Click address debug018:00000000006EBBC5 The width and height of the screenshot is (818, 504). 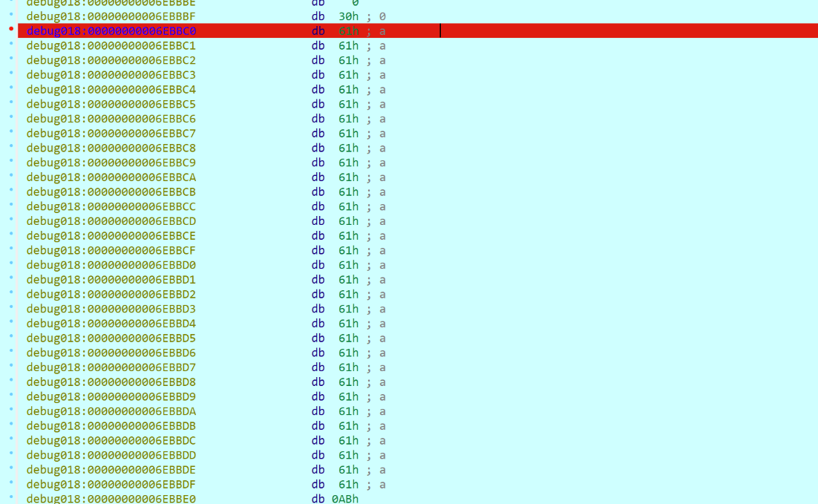pyautogui.click(x=111, y=105)
